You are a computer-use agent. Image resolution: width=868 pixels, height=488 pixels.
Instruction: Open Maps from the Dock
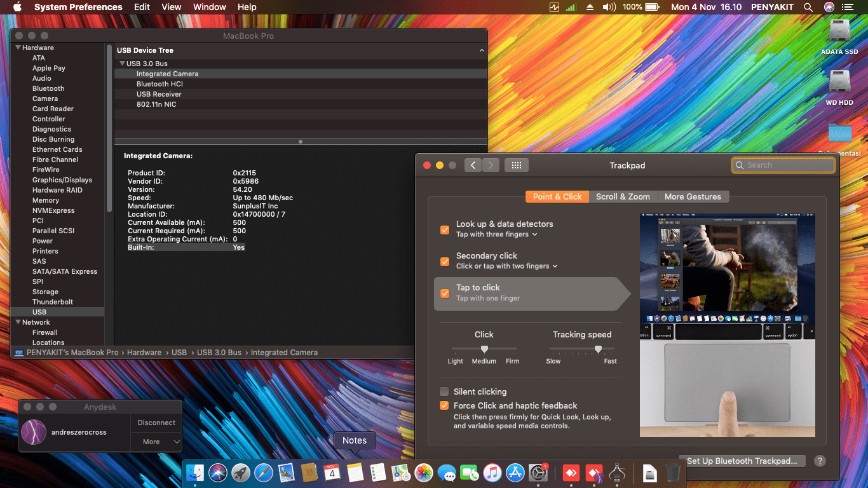pos(399,473)
